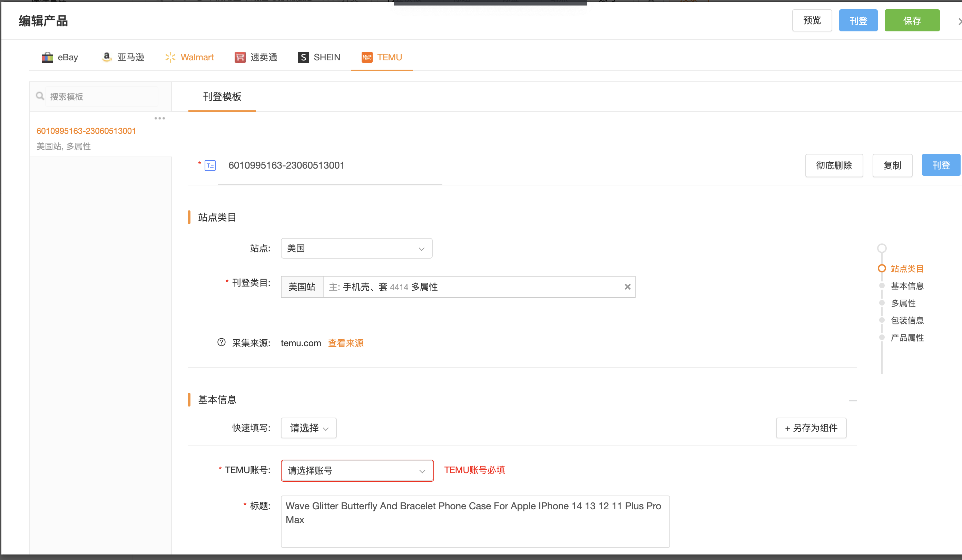Viewport: 962px width, 560px height.
Task: Click the orange TEMU logo icon
Action: [x=367, y=57]
